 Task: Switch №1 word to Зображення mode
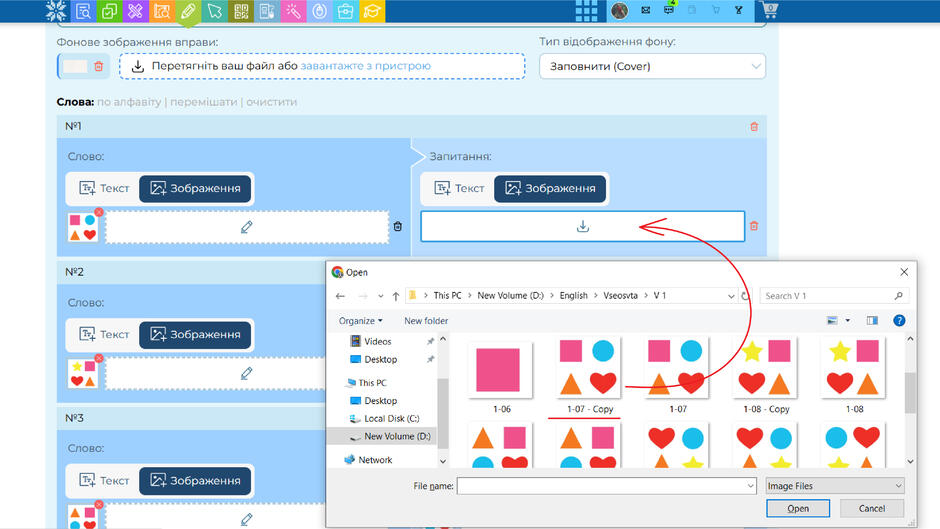pos(195,188)
